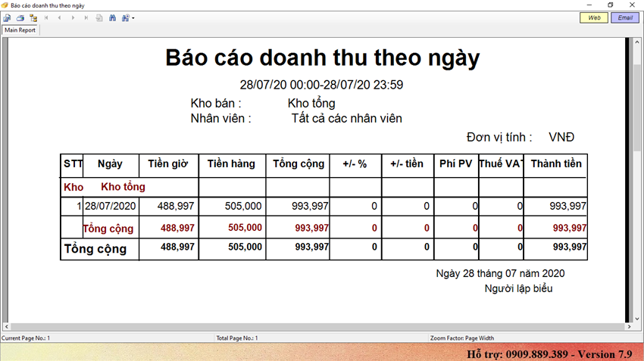Click the '+/- %' column header
The width and height of the screenshot is (644, 361).
coord(355,164)
